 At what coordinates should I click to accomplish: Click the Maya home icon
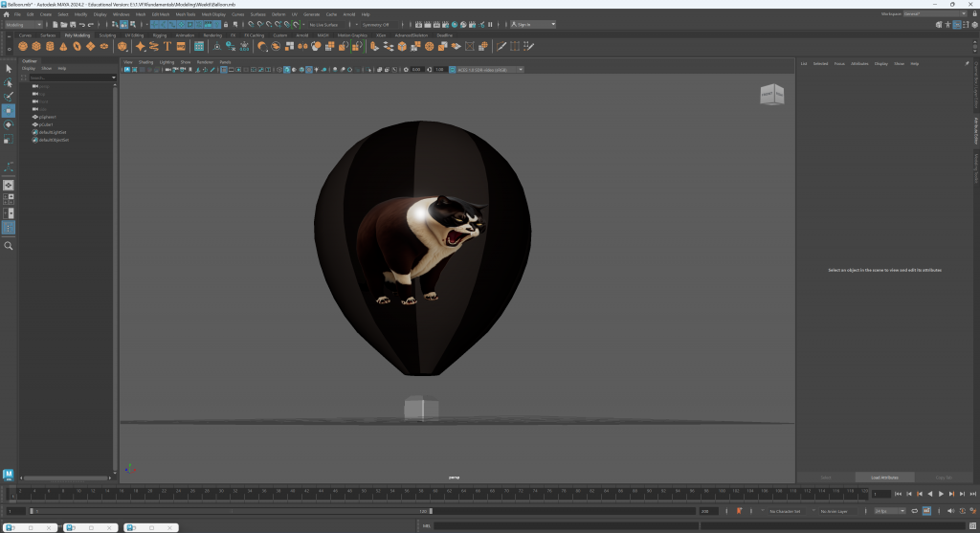[x=7, y=14]
